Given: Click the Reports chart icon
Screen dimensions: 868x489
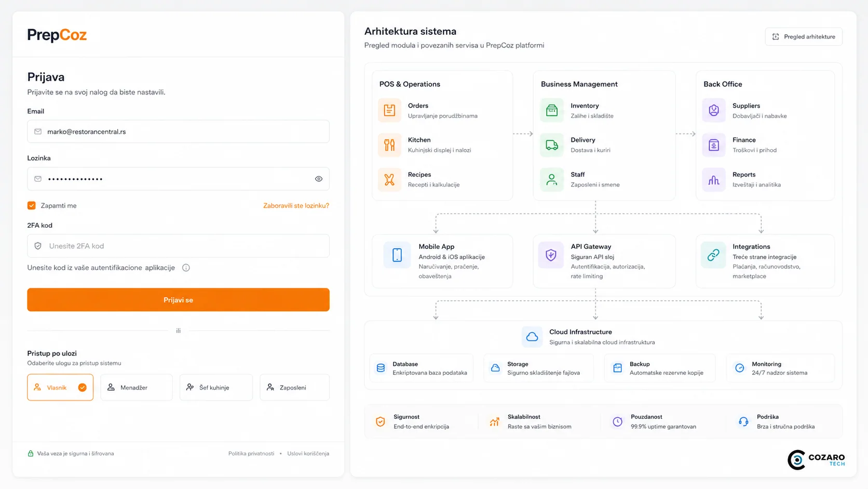Looking at the screenshot, I should point(714,179).
